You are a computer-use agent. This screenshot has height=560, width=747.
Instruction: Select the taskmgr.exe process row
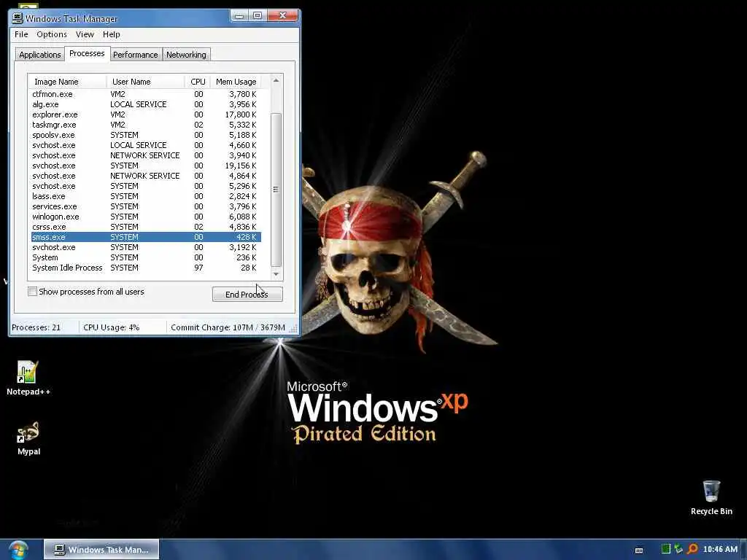click(146, 125)
